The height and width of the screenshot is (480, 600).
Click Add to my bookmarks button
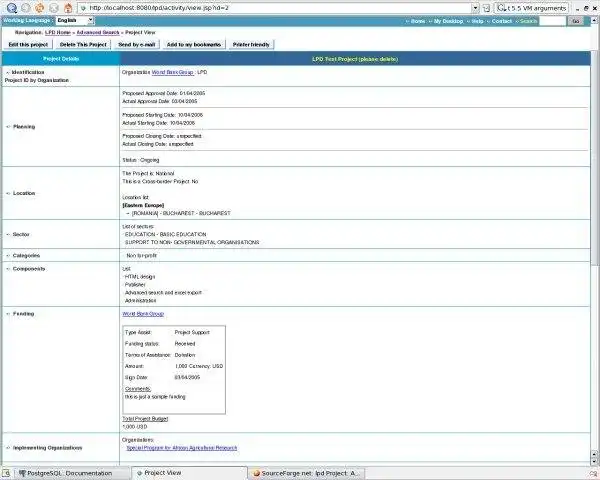coord(194,45)
